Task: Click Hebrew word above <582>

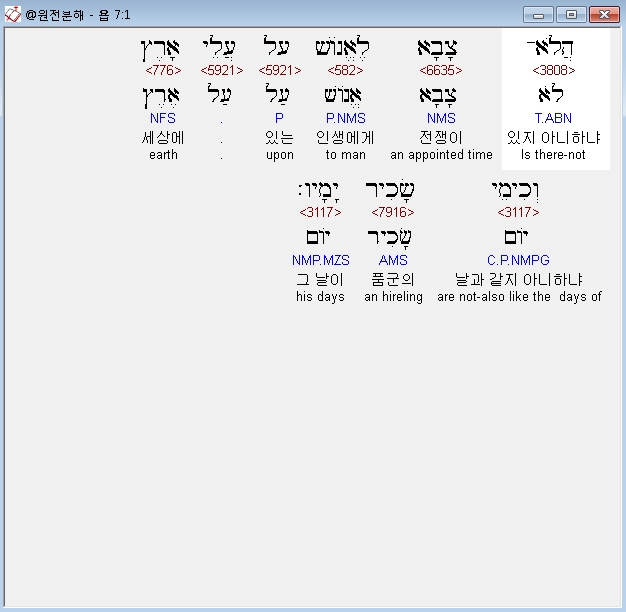Action: coord(342,48)
